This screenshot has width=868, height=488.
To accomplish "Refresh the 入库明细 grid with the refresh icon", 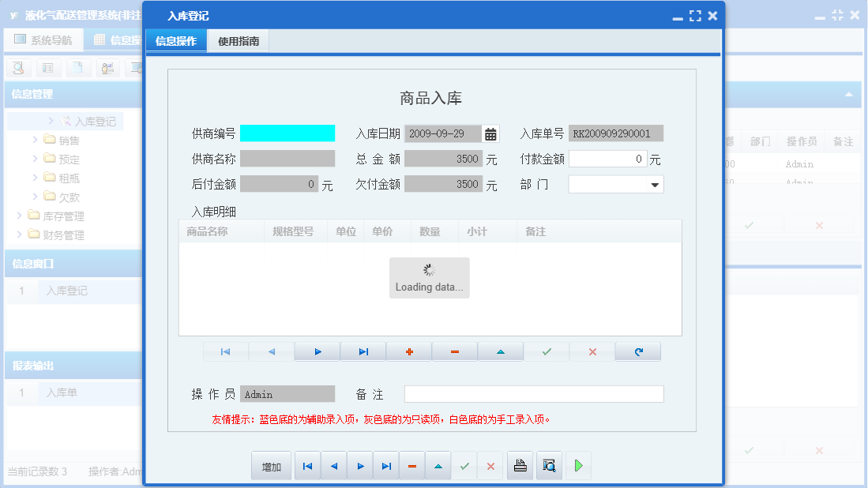I will (637, 351).
